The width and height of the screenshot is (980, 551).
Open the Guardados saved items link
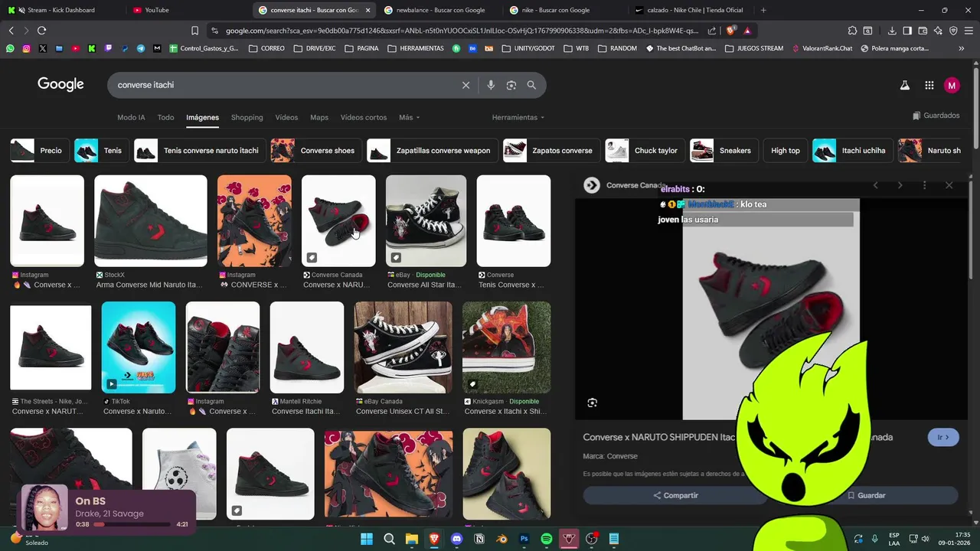coord(936,116)
